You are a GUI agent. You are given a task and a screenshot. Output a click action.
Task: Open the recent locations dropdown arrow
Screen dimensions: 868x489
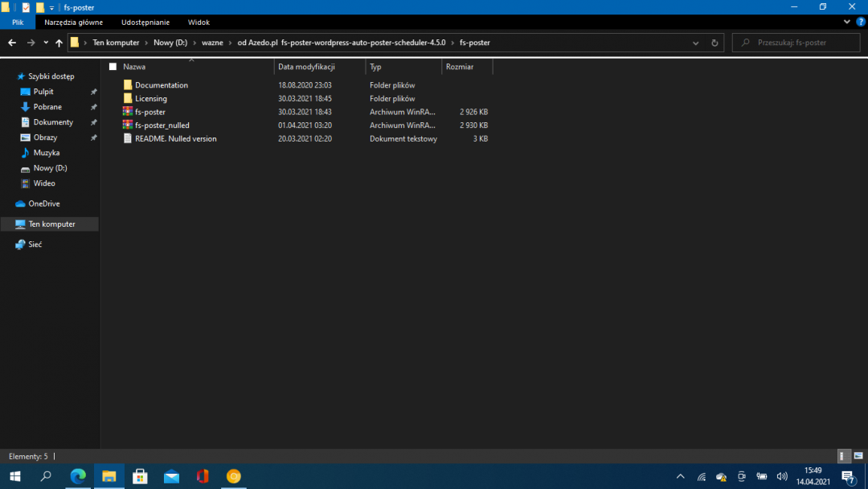tap(46, 43)
